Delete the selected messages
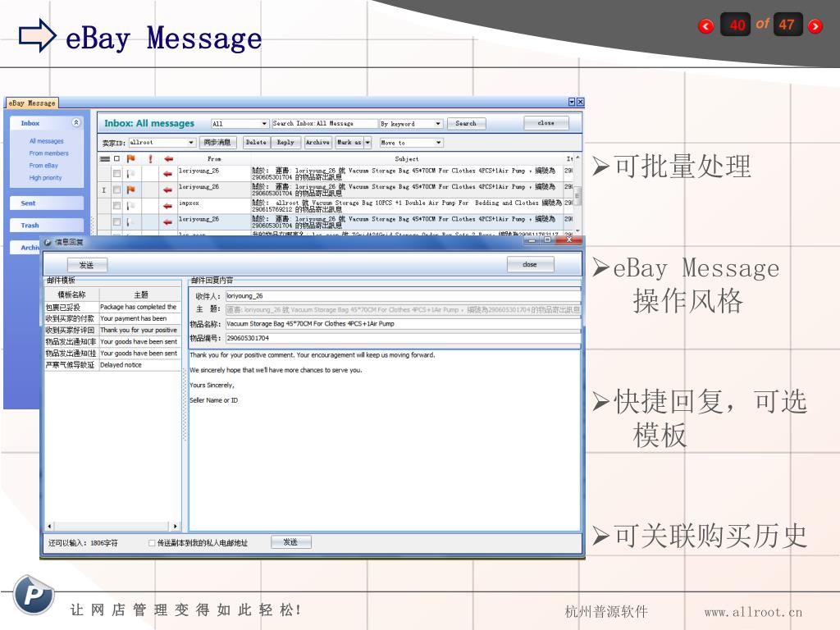 click(256, 143)
